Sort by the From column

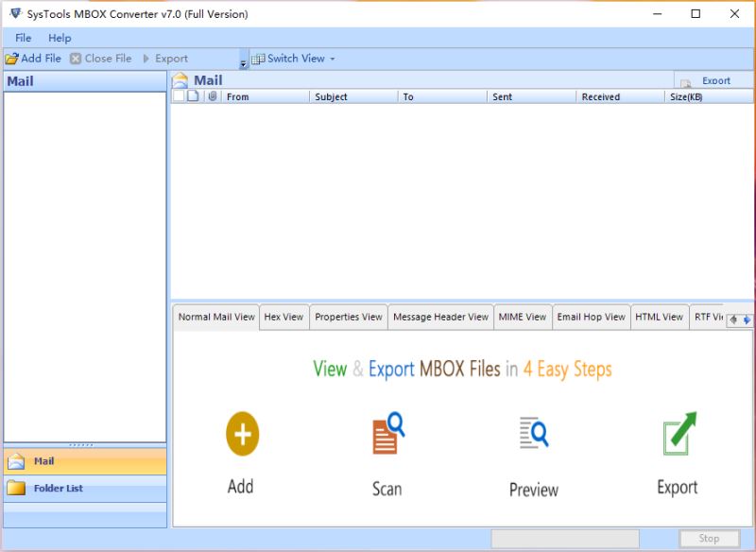pos(265,97)
